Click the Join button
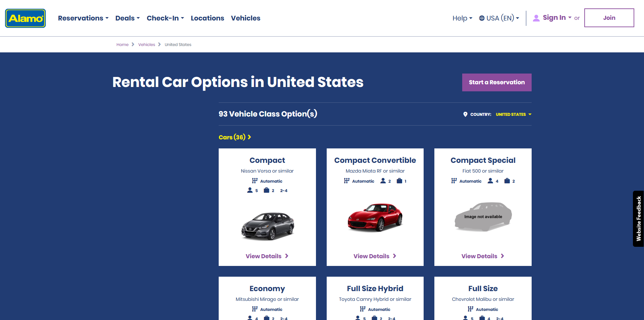This screenshot has width=644, height=320. point(609,18)
